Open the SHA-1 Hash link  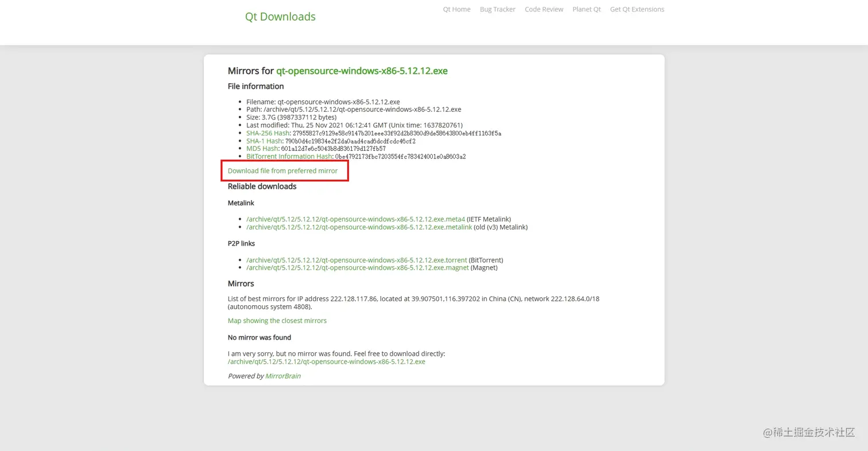(264, 141)
